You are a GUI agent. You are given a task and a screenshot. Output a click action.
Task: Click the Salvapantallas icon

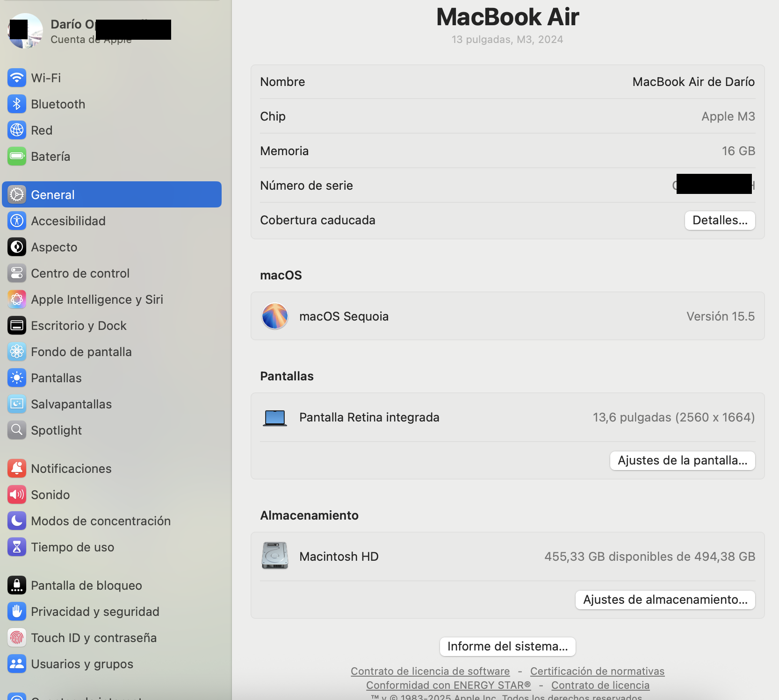17,404
